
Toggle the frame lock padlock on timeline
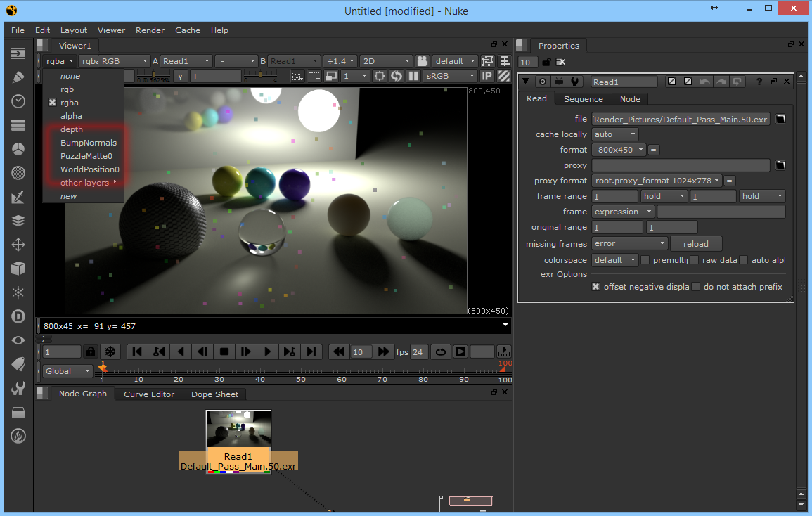[91, 352]
